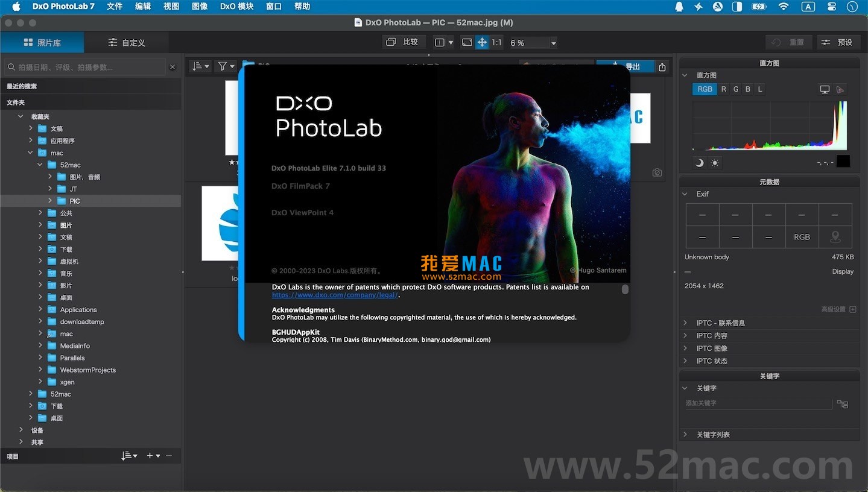Collapse the 直方图 section chevron
The width and height of the screenshot is (868, 492).
[685, 75]
